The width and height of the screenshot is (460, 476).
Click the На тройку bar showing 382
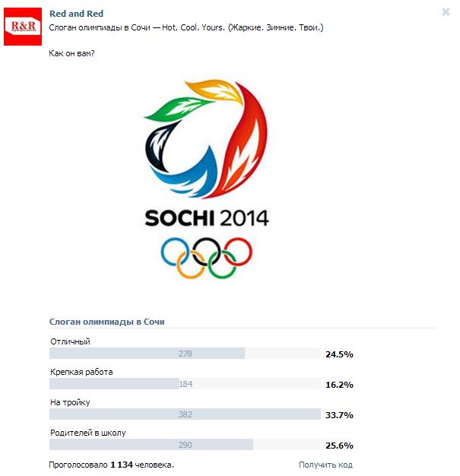(185, 414)
